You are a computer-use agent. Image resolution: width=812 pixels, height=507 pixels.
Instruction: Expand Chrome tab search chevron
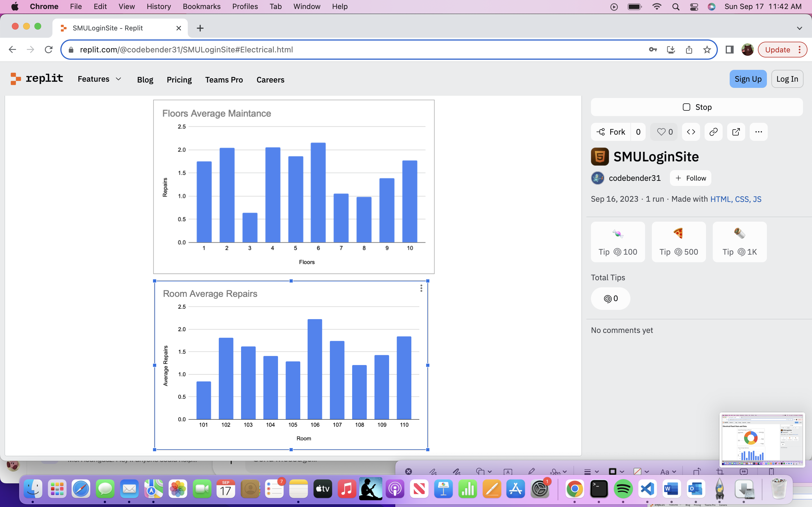pos(799,28)
